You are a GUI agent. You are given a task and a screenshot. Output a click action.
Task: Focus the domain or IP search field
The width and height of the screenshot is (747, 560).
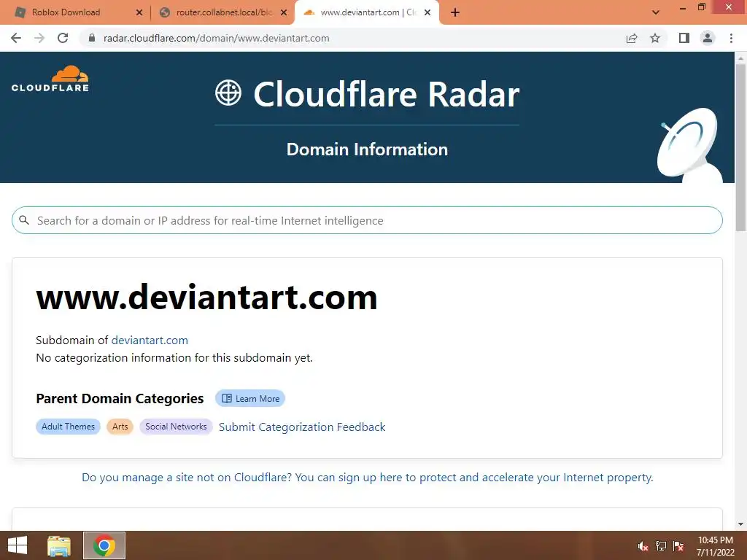pyautogui.click(x=367, y=220)
